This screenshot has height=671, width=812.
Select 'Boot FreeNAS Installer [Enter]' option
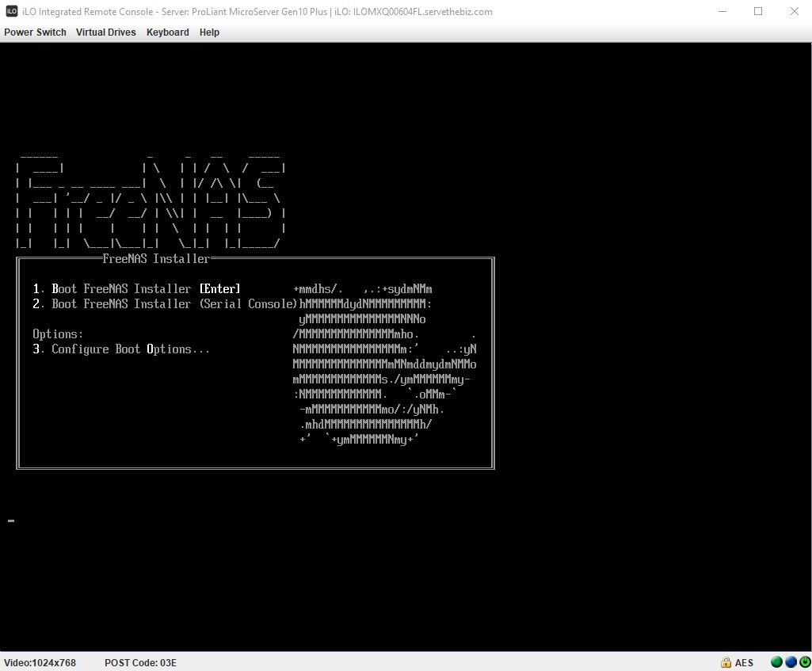point(137,289)
